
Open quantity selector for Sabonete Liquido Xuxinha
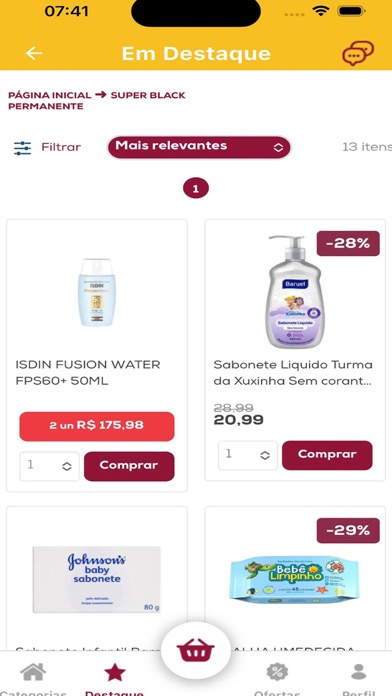tap(248, 455)
